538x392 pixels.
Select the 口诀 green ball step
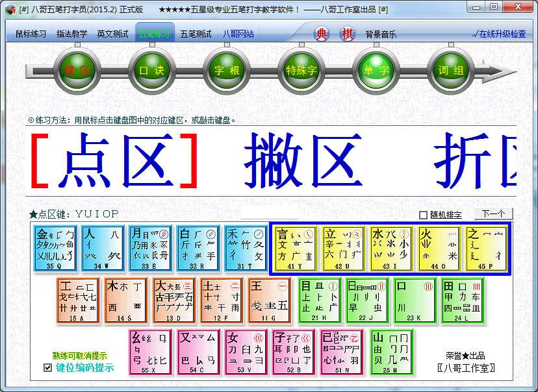click(x=152, y=71)
